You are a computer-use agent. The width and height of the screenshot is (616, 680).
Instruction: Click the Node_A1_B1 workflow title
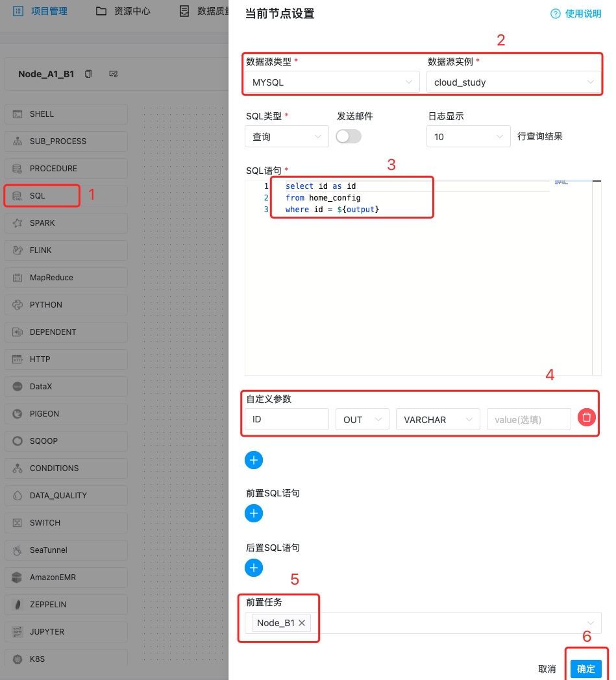click(x=46, y=74)
